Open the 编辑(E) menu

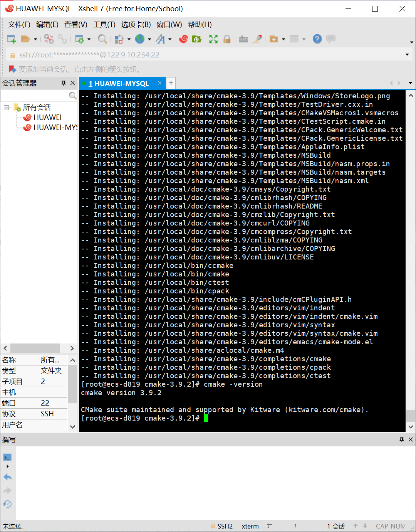(x=47, y=24)
